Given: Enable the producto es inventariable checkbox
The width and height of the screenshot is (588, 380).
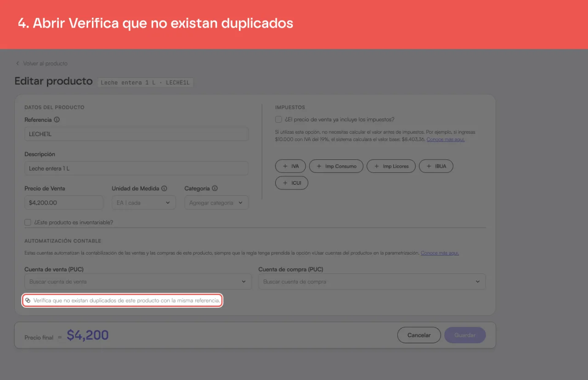Looking at the screenshot, I should point(28,222).
